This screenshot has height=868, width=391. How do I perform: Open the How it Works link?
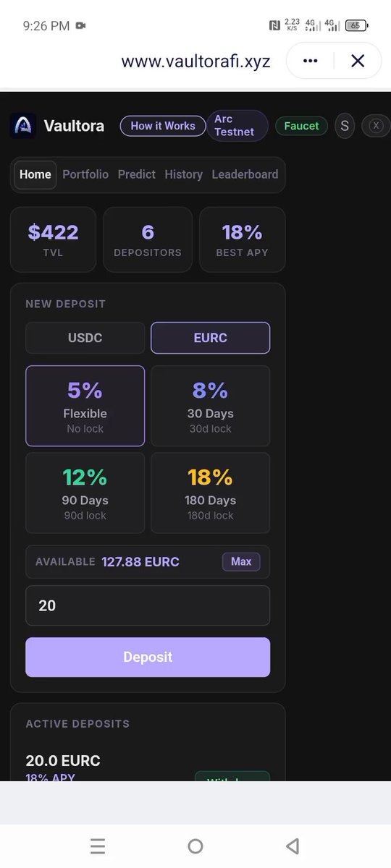click(163, 126)
